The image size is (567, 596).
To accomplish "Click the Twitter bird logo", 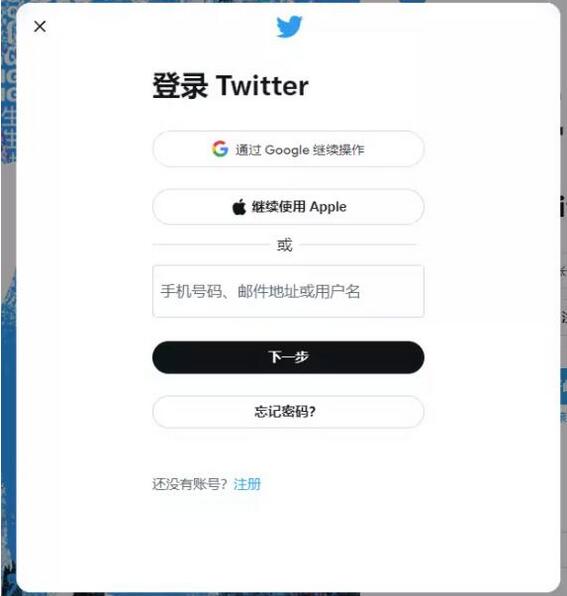I will (x=289, y=27).
